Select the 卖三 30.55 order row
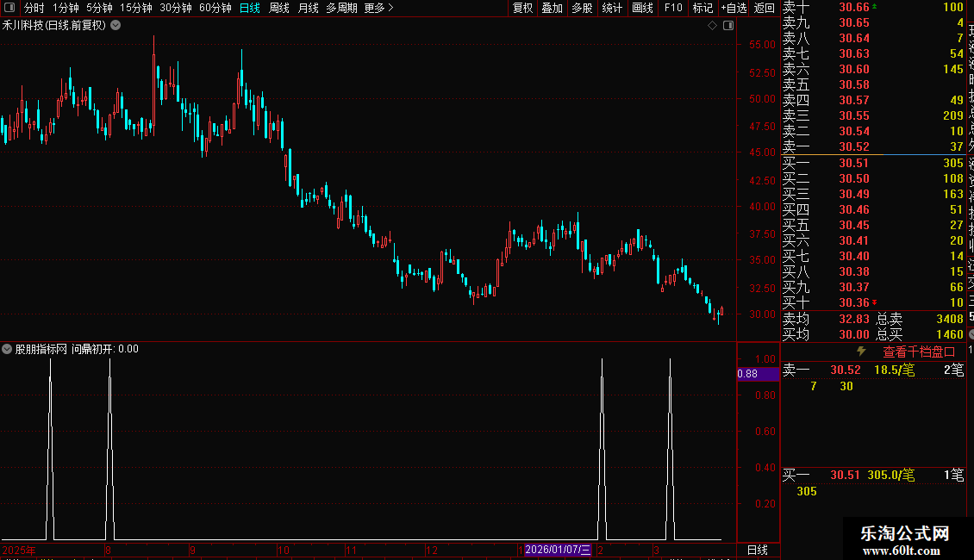 (x=873, y=116)
